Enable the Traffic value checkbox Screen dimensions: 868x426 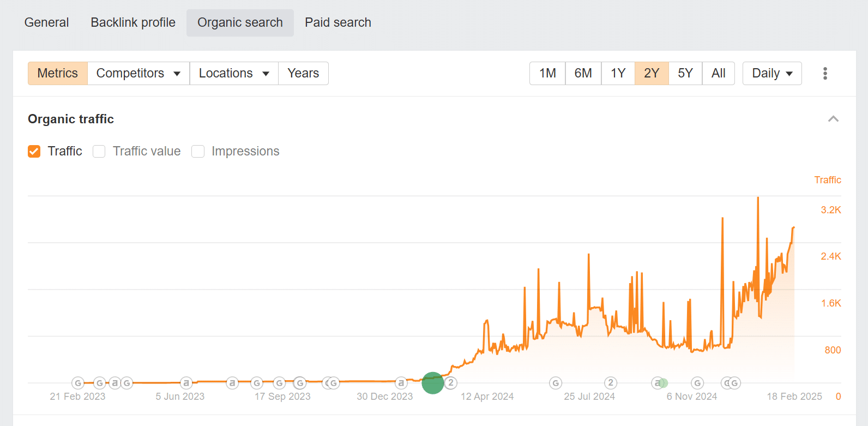pyautogui.click(x=99, y=152)
